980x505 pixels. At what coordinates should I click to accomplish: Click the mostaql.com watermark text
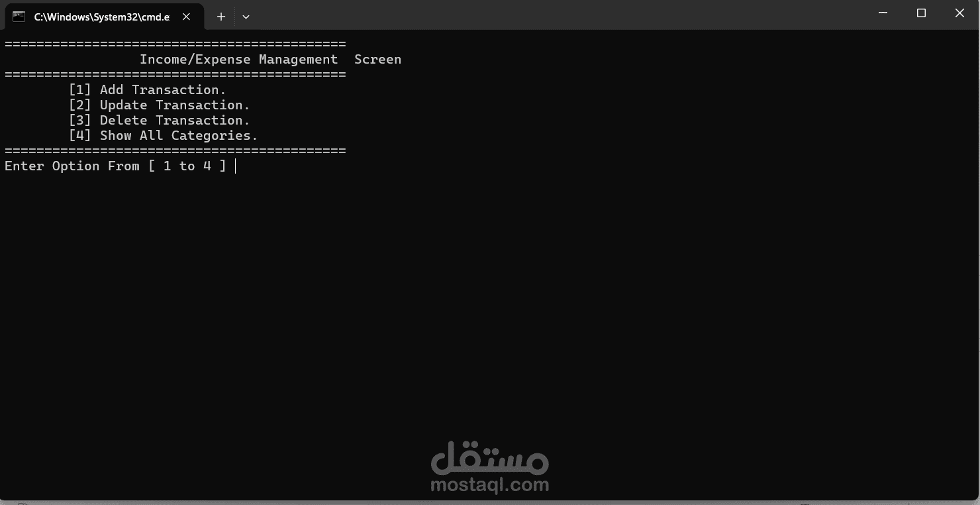click(489, 485)
